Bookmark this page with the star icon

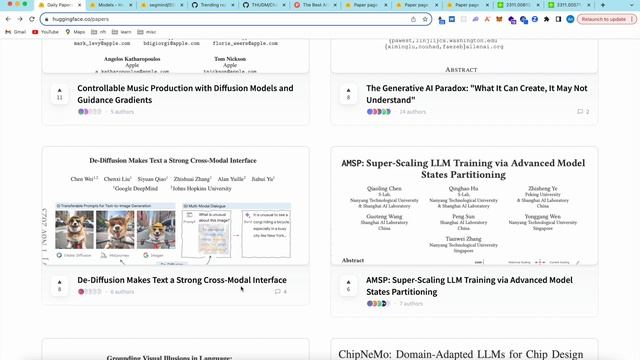[x=425, y=19]
